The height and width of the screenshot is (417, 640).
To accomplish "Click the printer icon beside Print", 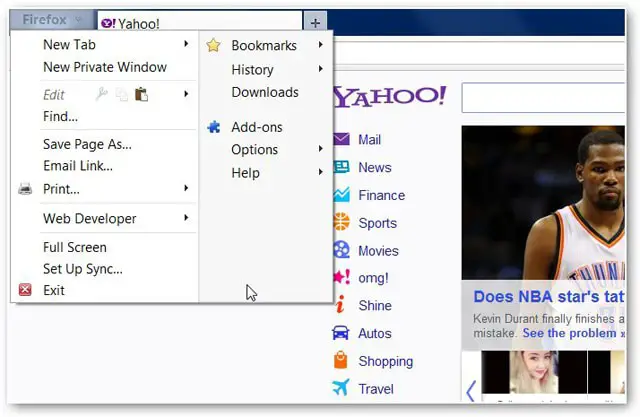I will tap(25, 189).
